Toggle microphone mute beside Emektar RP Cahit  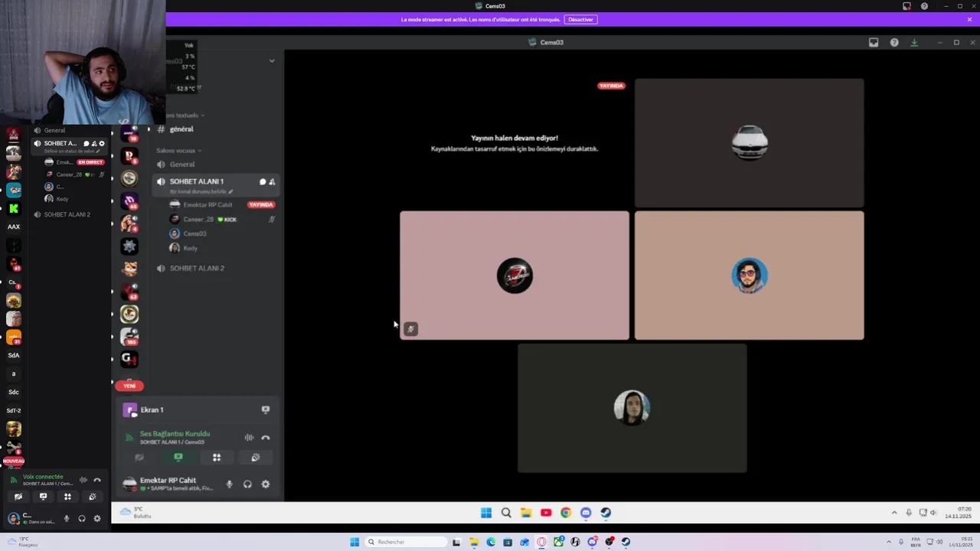point(229,484)
